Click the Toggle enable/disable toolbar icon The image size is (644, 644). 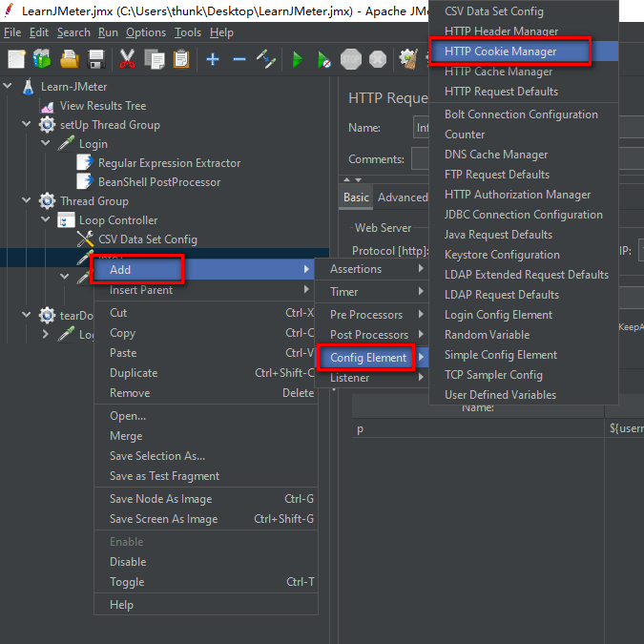(266, 59)
